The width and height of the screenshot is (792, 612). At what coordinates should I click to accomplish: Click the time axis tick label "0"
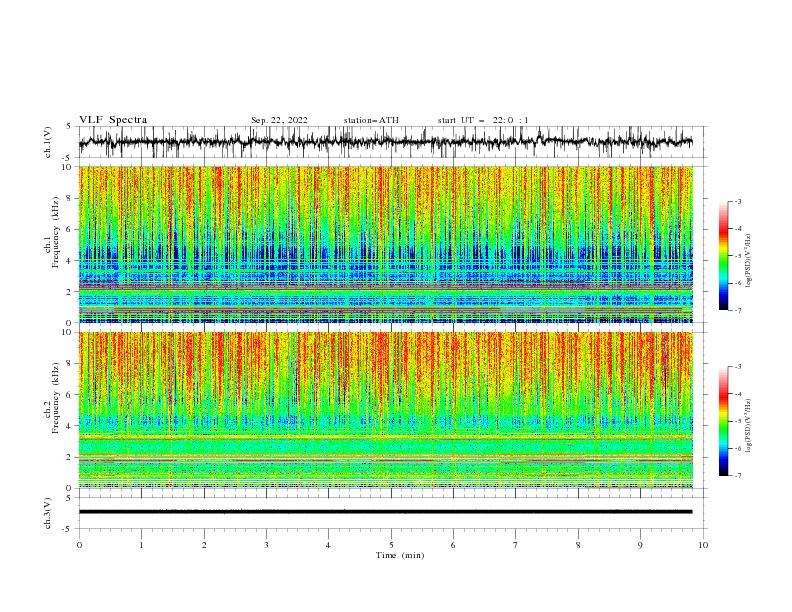tap(79, 545)
